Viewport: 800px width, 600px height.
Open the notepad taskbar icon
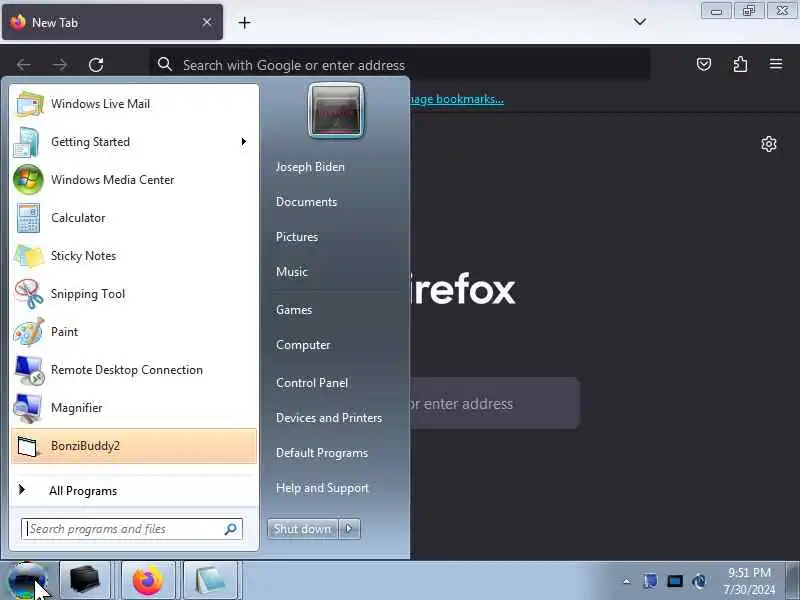[210, 580]
